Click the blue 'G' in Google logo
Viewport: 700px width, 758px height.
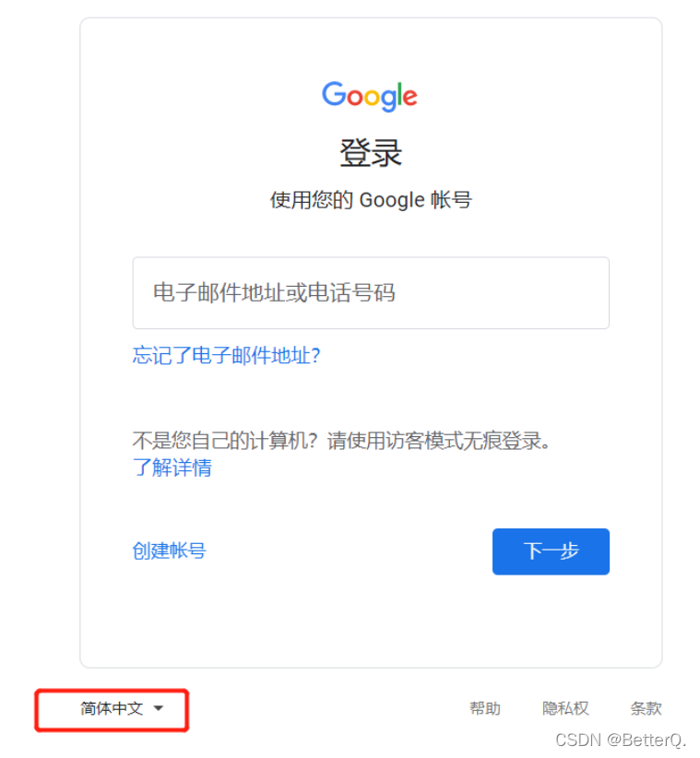[334, 94]
